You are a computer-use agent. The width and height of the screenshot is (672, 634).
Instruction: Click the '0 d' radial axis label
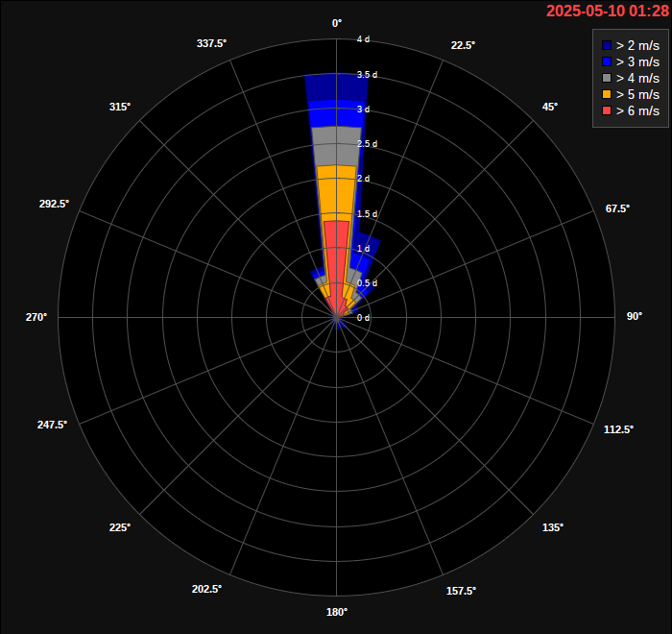(363, 318)
